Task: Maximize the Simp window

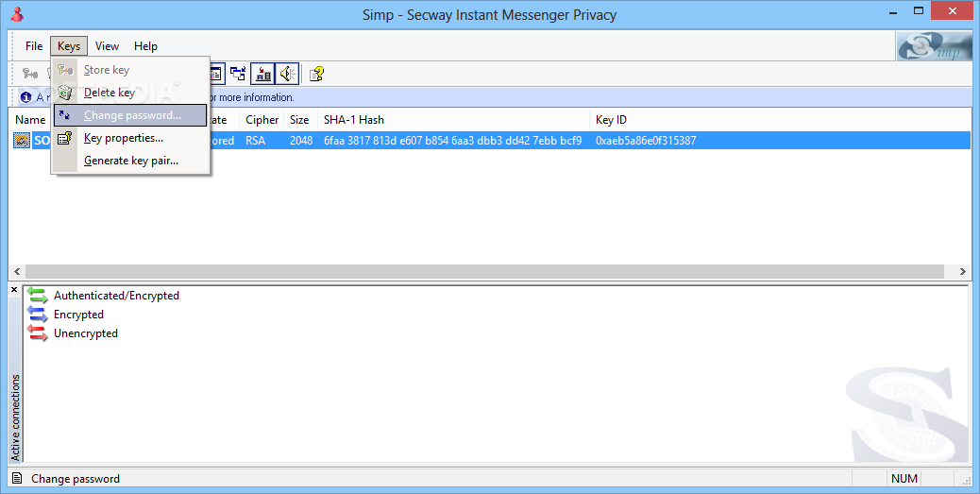Action: coord(919,10)
